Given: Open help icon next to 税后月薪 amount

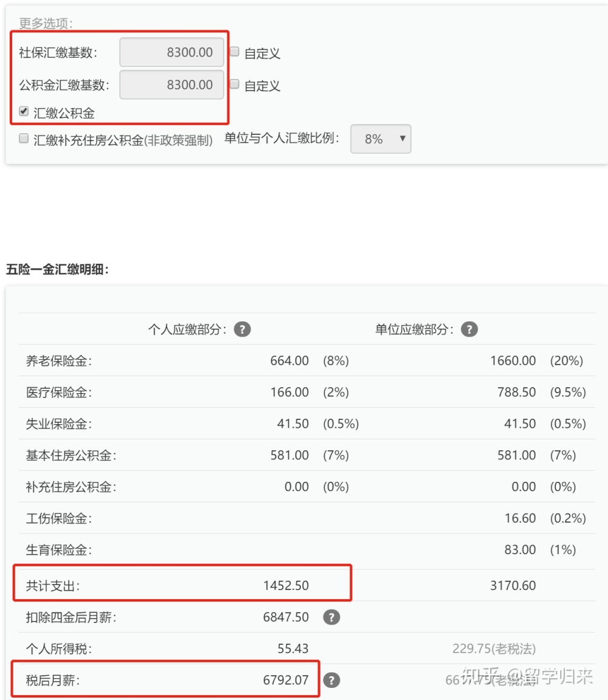Looking at the screenshot, I should (x=331, y=680).
